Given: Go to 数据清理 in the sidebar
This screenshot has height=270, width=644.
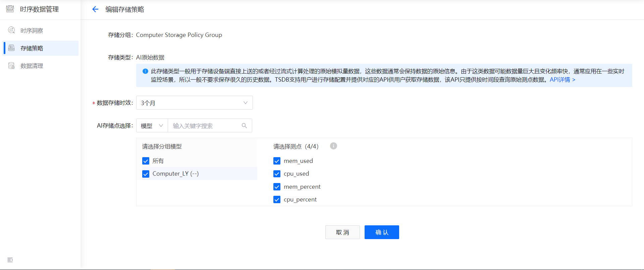Looking at the screenshot, I should [x=40, y=66].
